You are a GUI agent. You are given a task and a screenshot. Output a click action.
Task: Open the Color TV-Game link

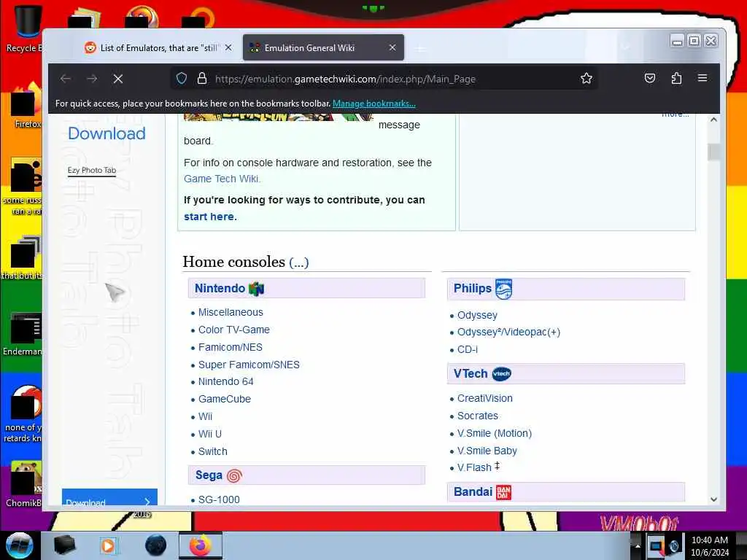point(234,330)
